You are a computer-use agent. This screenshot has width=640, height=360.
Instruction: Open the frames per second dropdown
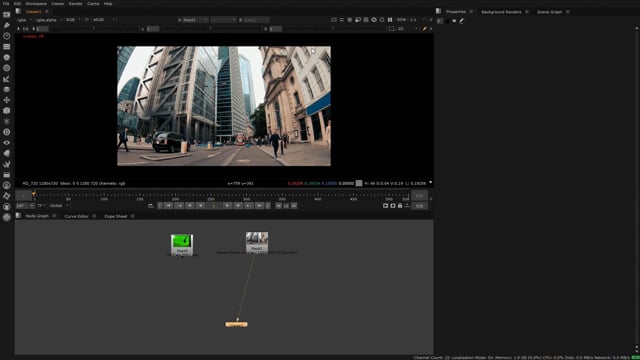click(x=24, y=206)
